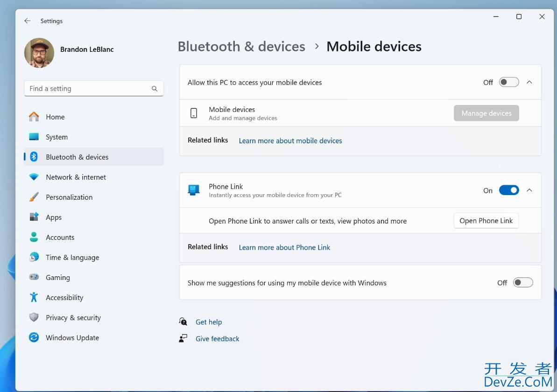Click Brandon LeBlanc's profile picture
Image resolution: width=557 pixels, height=392 pixels.
click(39, 53)
